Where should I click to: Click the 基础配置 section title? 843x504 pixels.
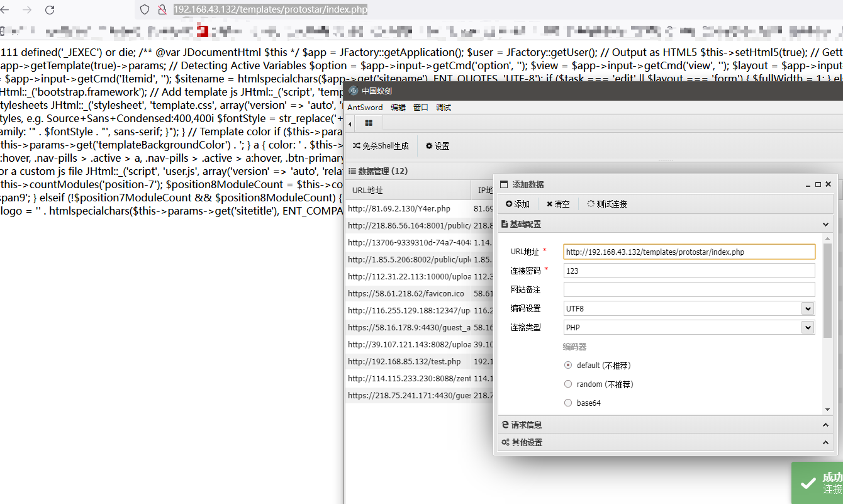525,224
